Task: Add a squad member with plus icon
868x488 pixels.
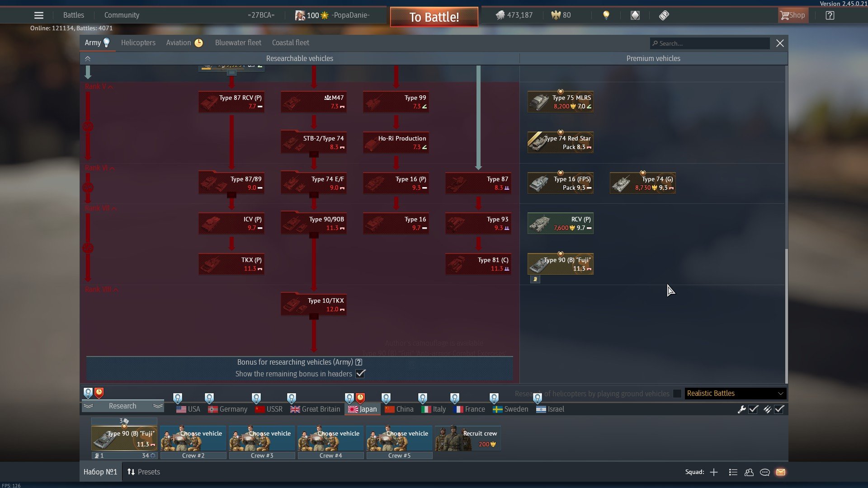Action: (x=714, y=472)
